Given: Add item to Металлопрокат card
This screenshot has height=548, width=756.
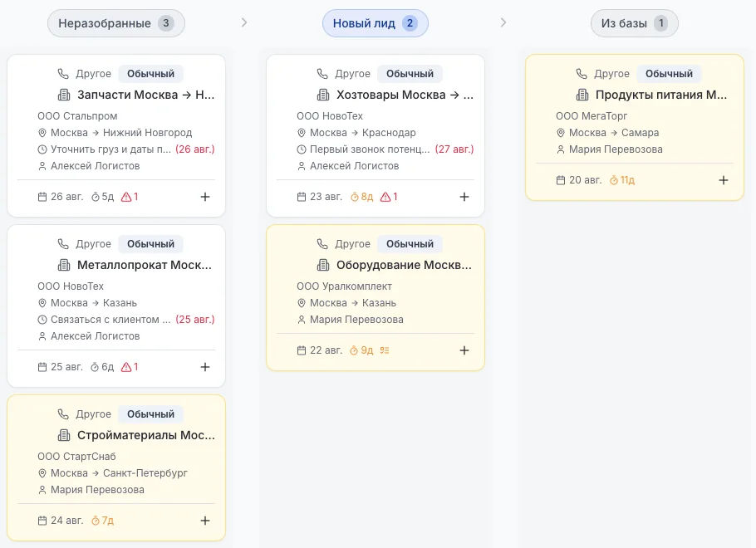Looking at the screenshot, I should (x=205, y=367).
